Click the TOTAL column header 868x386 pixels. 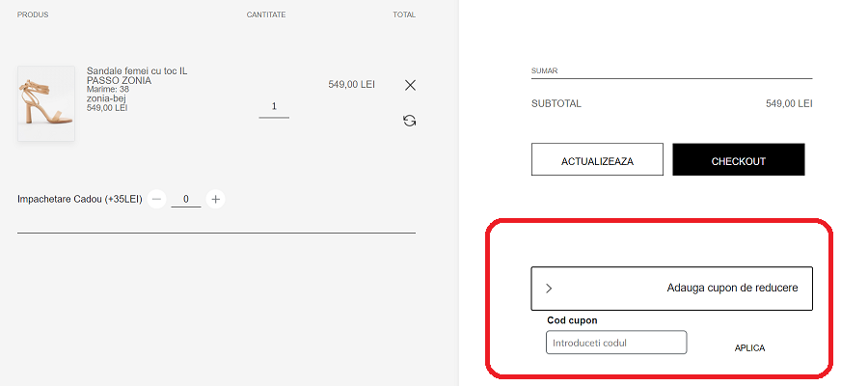pyautogui.click(x=404, y=15)
